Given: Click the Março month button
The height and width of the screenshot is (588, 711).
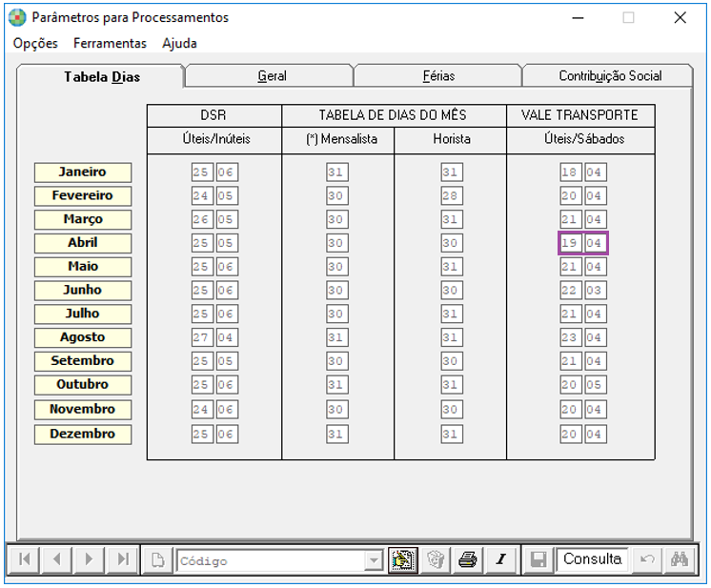Looking at the screenshot, I should tap(83, 219).
